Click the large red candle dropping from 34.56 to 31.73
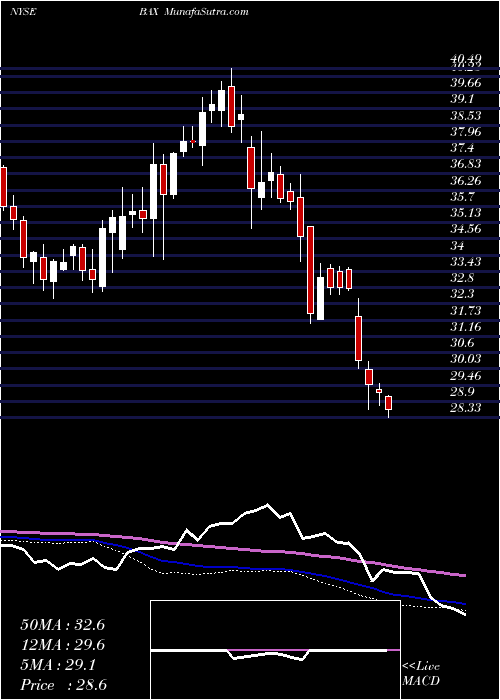500x700 pixels. click(310, 270)
